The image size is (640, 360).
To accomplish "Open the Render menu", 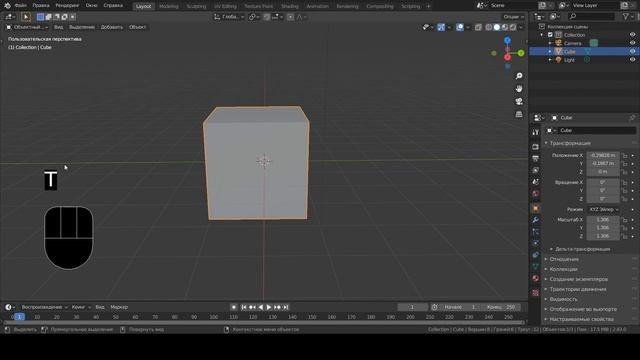I will coord(67,6).
